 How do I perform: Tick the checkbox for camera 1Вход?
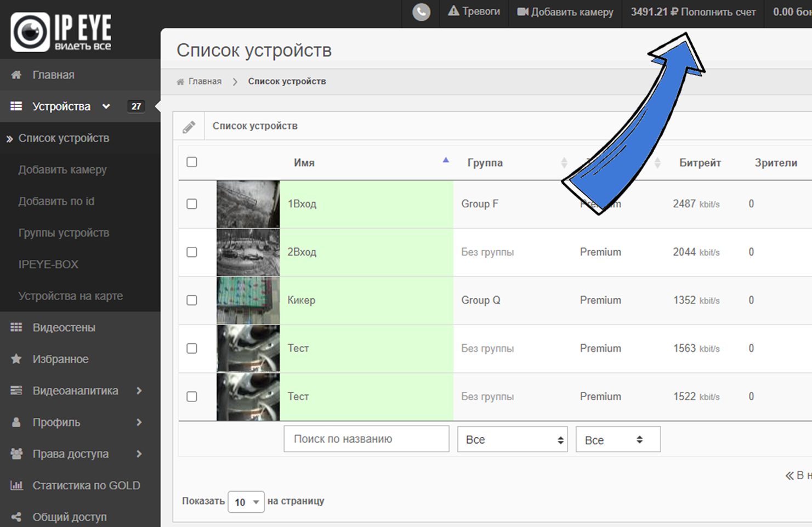191,203
